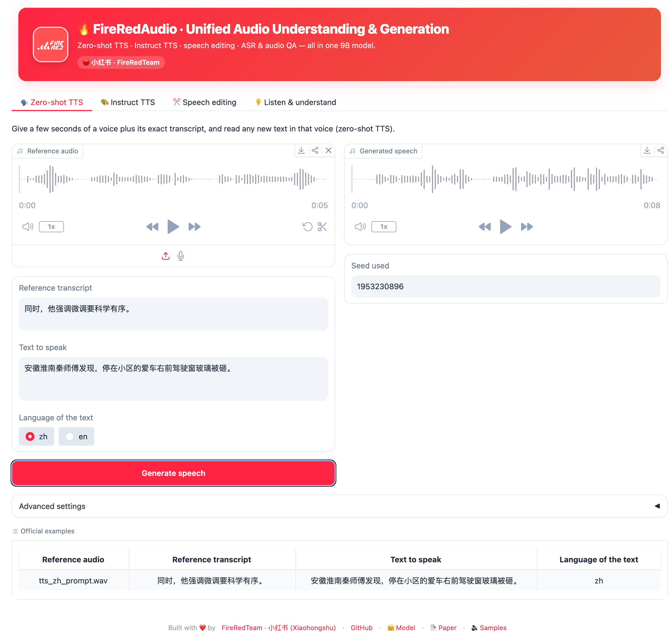The image size is (671, 644).
Task: Change reference audio 1x playback speed
Action: coord(51,226)
